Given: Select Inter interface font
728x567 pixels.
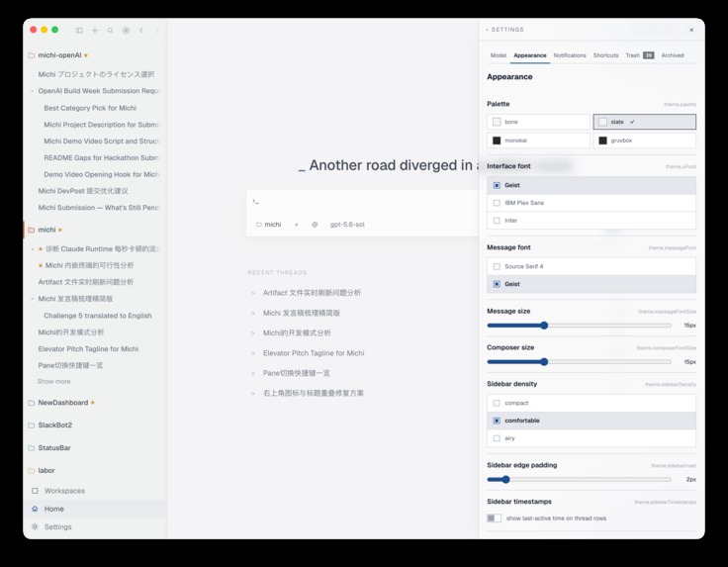Looking at the screenshot, I should 591,221.
